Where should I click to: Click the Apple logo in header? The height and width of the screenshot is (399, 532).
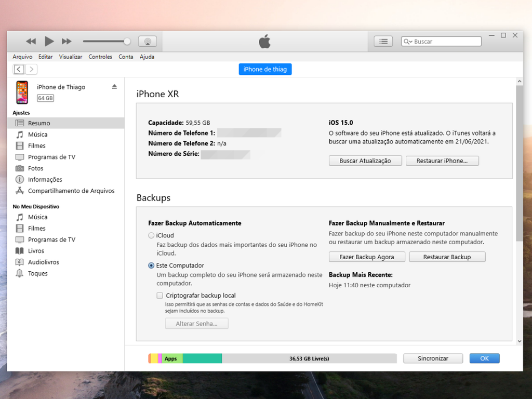(x=264, y=42)
